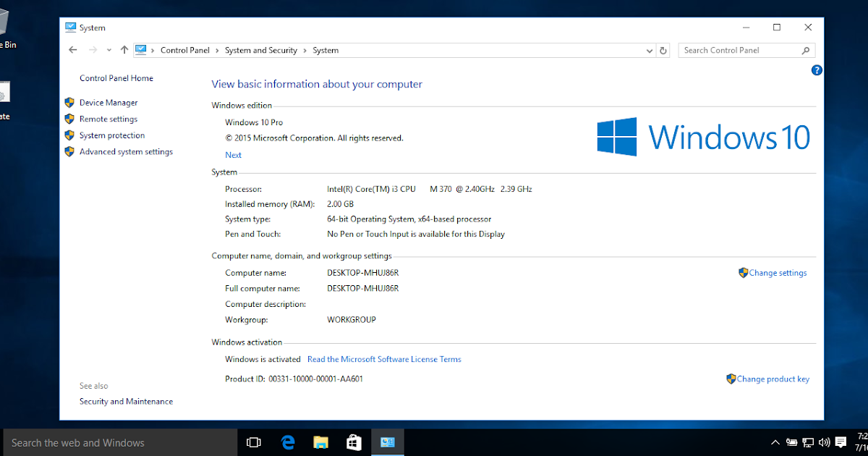Expand the chevron after Control Panel breadcrumb
The image size is (868, 456).
click(x=217, y=50)
